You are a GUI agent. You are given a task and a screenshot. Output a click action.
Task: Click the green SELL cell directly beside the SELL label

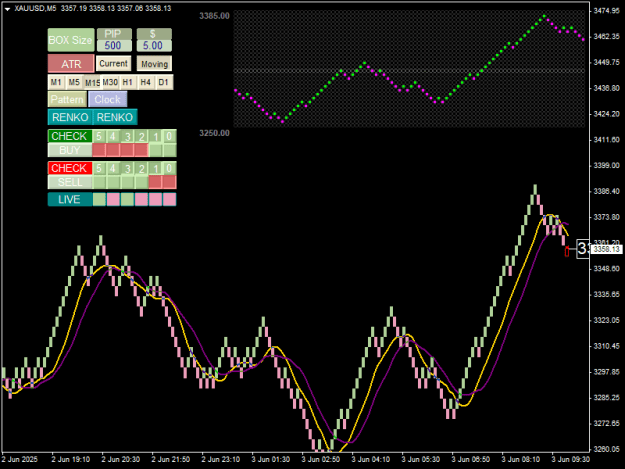99,182
